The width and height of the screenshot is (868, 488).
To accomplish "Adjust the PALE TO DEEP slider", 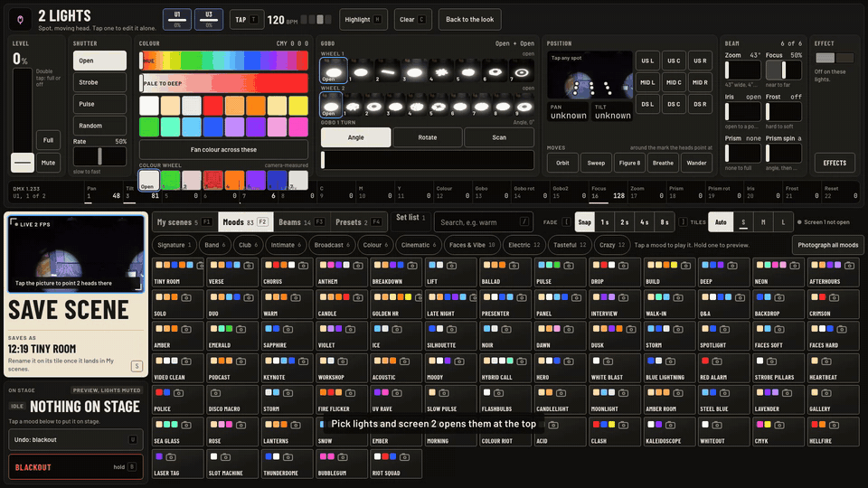I will click(x=223, y=83).
